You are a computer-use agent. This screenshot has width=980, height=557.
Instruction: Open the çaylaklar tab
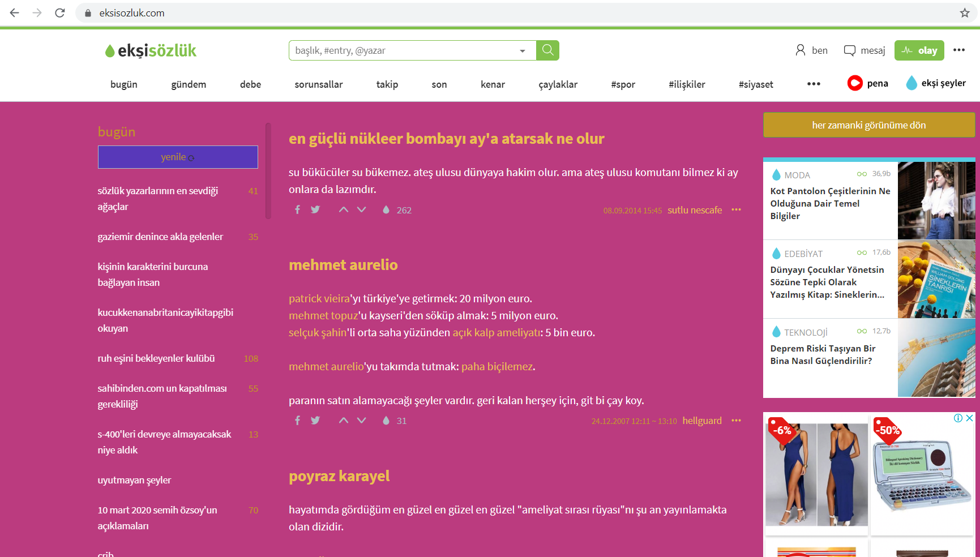tap(558, 84)
